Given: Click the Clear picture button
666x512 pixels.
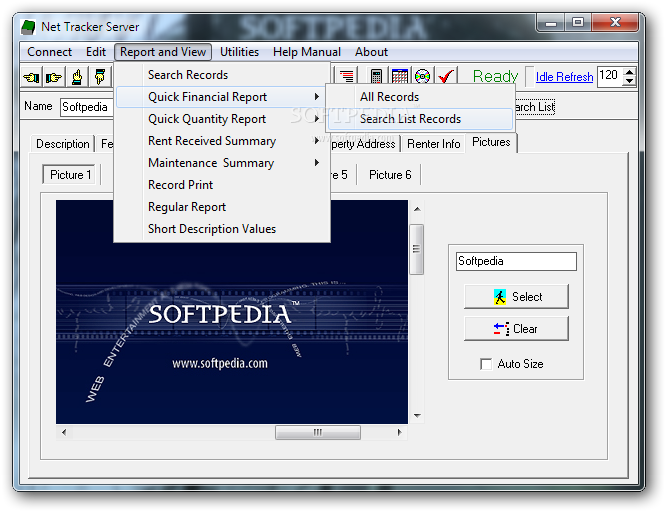Looking at the screenshot, I should coord(516,329).
